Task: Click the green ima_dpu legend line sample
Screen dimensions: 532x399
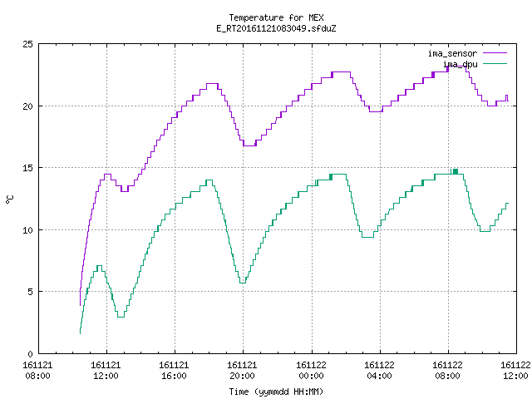Action: pos(495,63)
